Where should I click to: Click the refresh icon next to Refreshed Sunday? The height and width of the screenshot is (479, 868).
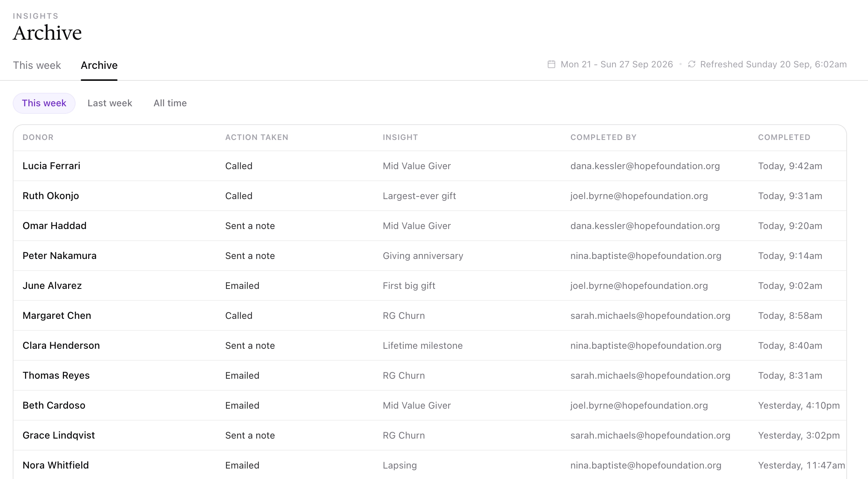(692, 64)
